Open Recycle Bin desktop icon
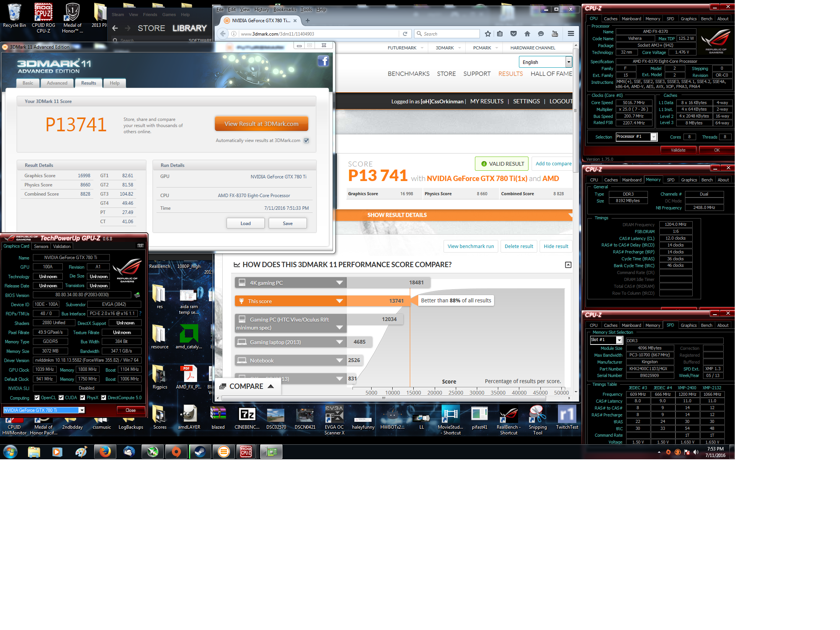 15,15
